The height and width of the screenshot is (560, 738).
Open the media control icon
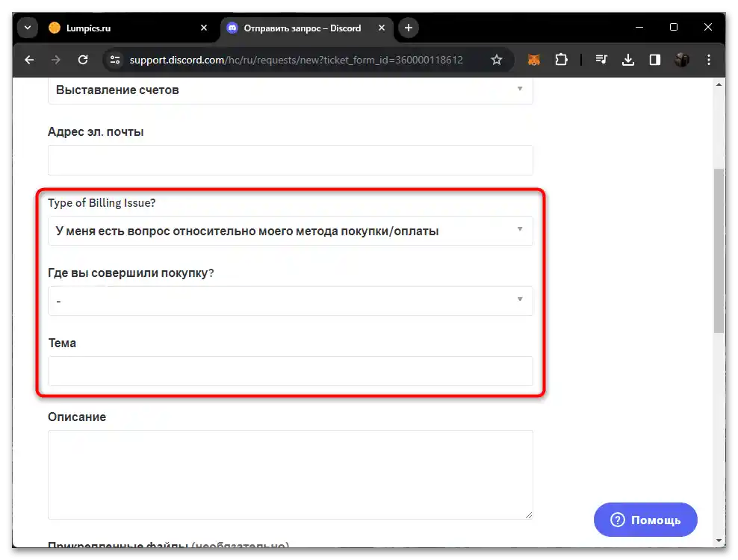[x=601, y=60]
